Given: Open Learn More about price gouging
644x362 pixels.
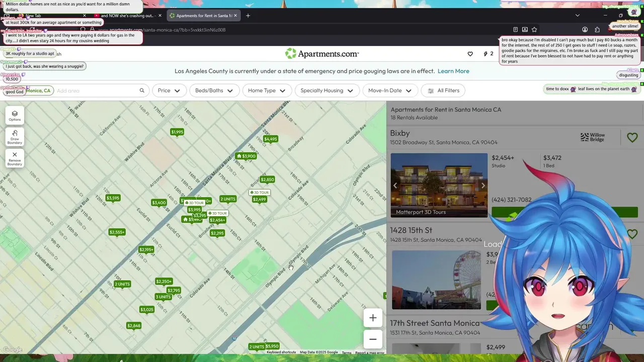Looking at the screenshot, I should (453, 71).
